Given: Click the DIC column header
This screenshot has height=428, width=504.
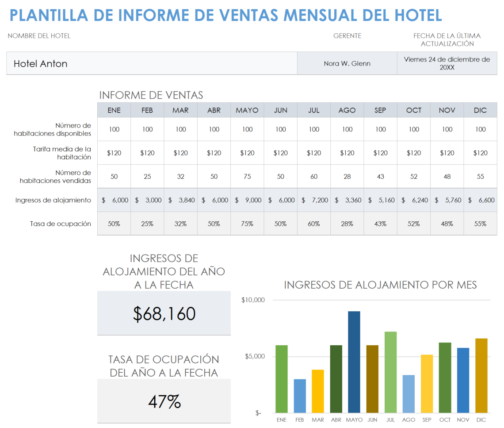Looking at the screenshot, I should pyautogui.click(x=480, y=110).
